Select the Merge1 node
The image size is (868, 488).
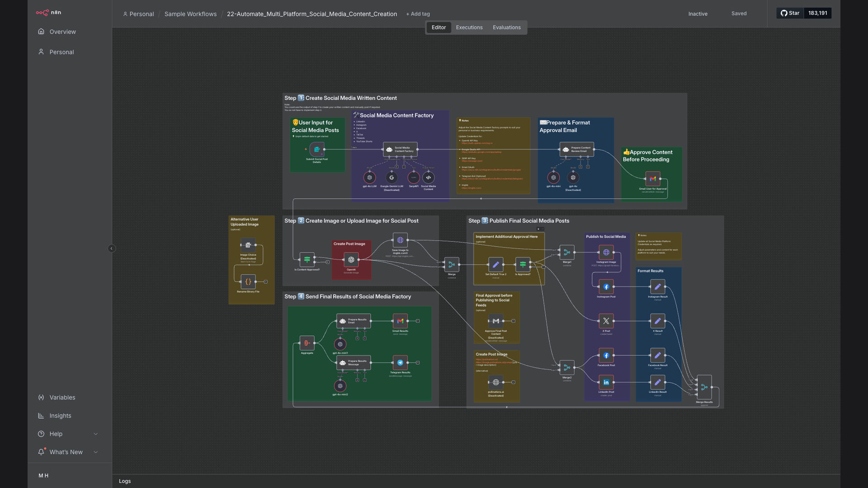coord(567,253)
